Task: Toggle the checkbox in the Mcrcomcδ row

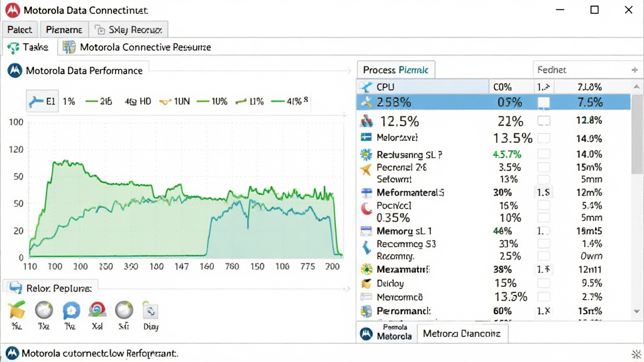Action: (x=544, y=297)
